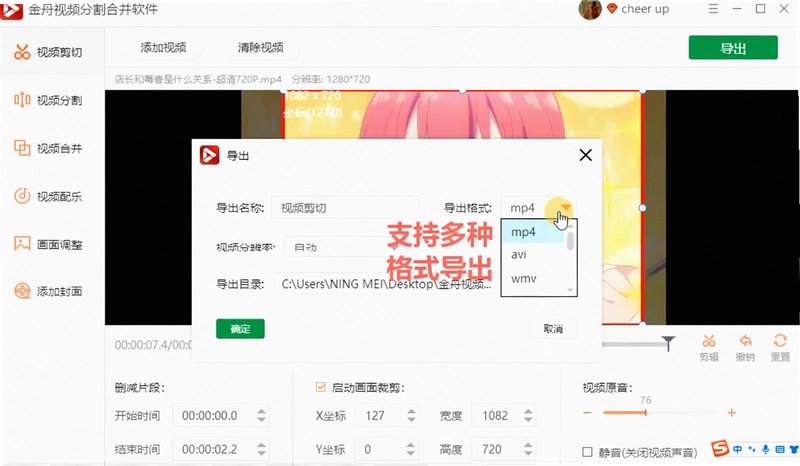Open the 导出格式 dropdown arrow
800x466 pixels.
[566, 207]
